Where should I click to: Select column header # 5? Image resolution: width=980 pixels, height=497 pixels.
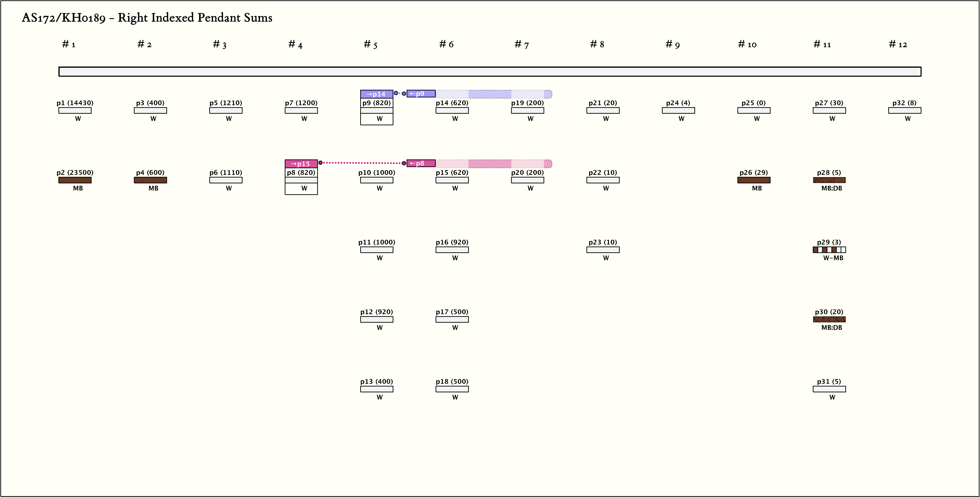(370, 45)
